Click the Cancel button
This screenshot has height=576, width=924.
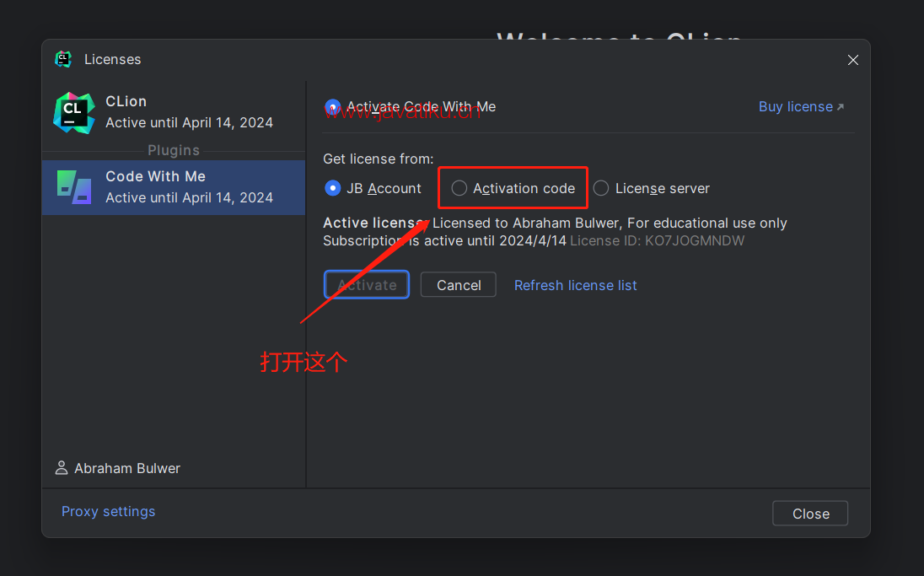pos(459,285)
